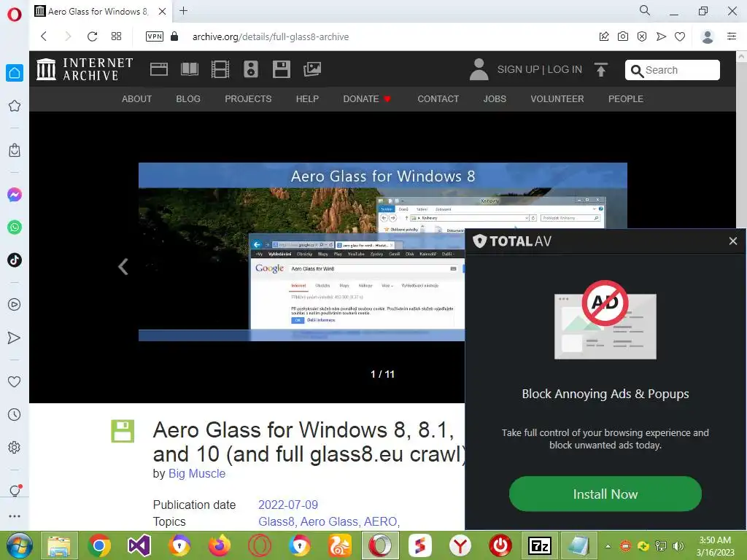Show hidden system tray icons
The image size is (747, 560).
[608, 546]
